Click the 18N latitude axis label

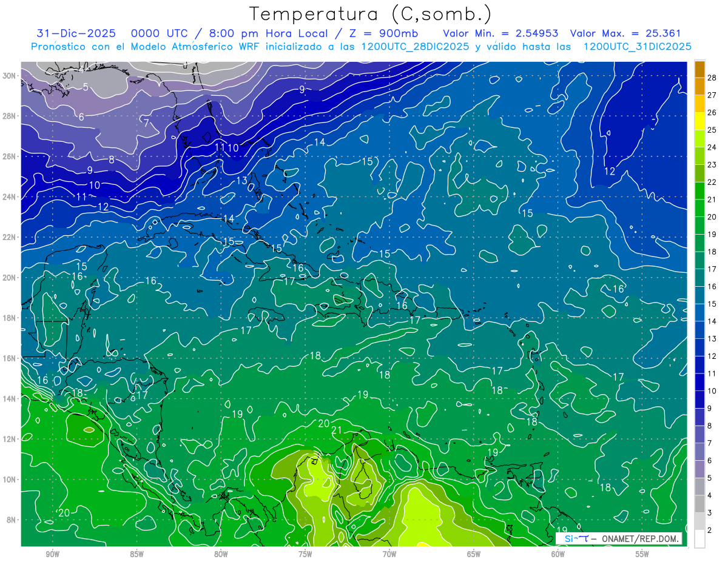pos(10,318)
